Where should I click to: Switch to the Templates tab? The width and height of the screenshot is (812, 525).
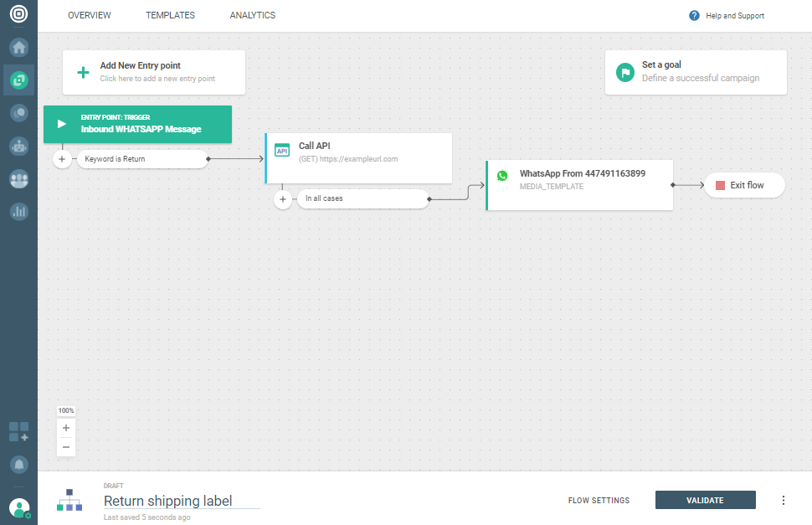pyautogui.click(x=170, y=16)
